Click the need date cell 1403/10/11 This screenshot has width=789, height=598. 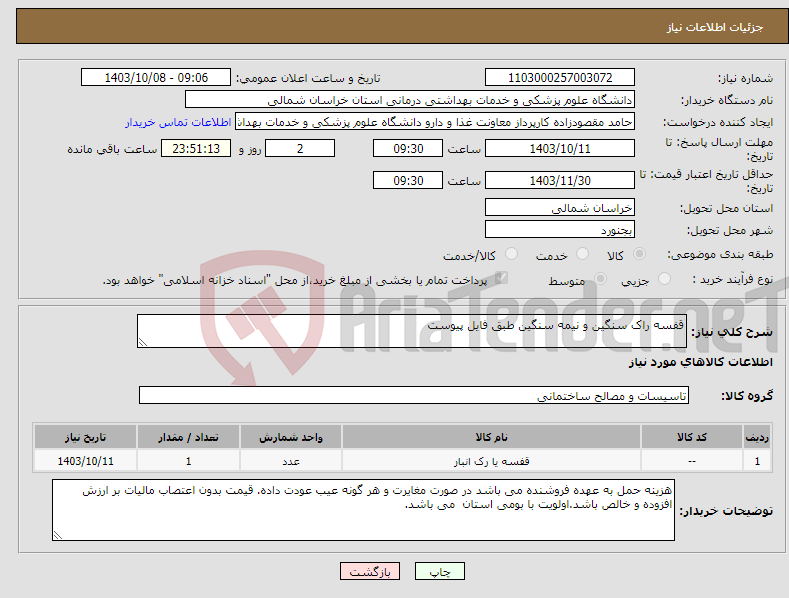86,461
